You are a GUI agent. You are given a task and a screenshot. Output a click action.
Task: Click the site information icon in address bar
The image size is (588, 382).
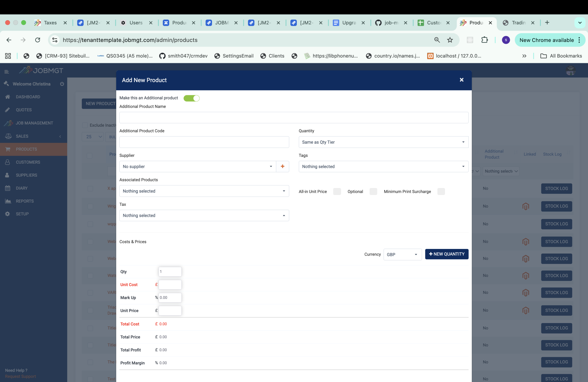pos(55,40)
